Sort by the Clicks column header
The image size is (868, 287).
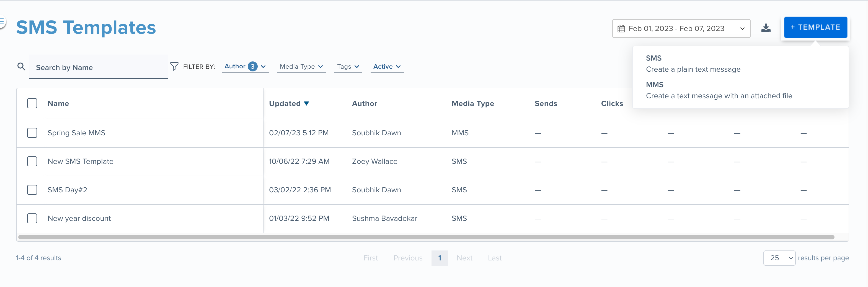click(612, 104)
